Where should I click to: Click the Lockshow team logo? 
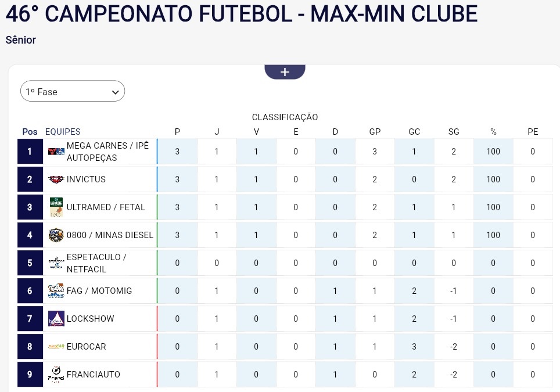coord(56,319)
